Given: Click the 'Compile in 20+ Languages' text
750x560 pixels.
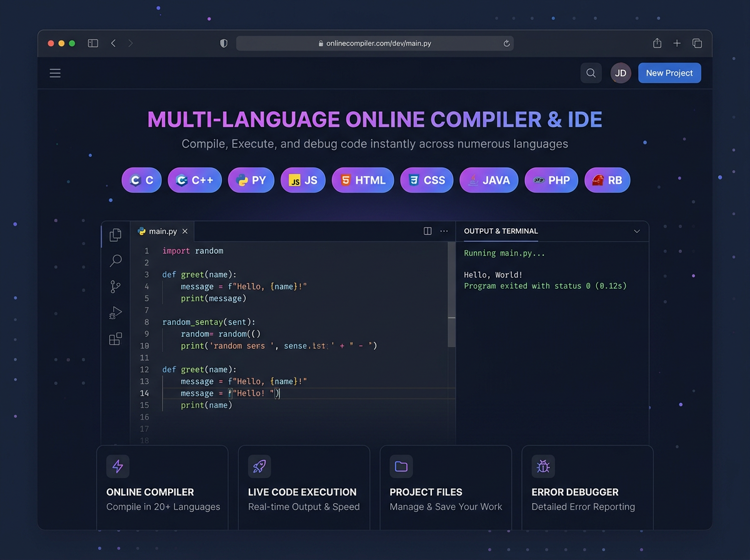Looking at the screenshot, I should point(163,507).
